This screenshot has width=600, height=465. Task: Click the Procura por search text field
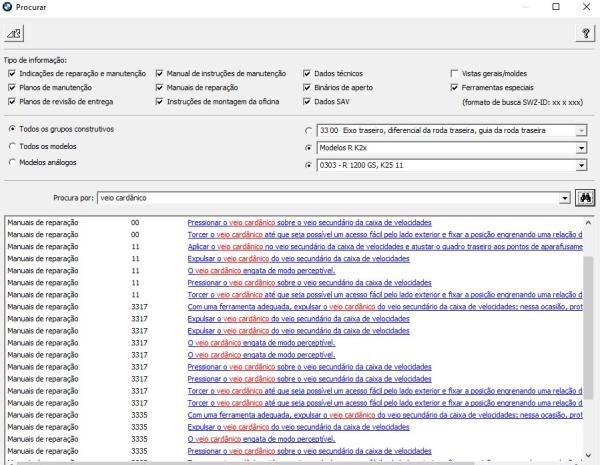point(328,198)
